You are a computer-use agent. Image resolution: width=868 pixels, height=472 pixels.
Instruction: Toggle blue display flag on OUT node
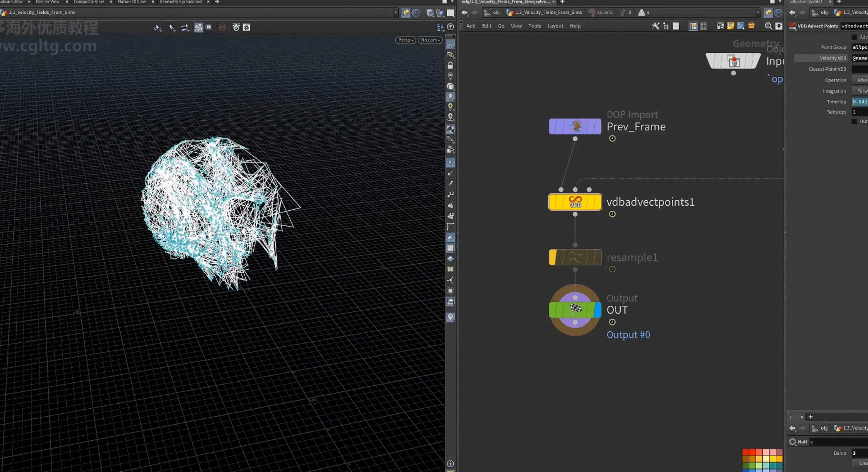pos(597,310)
